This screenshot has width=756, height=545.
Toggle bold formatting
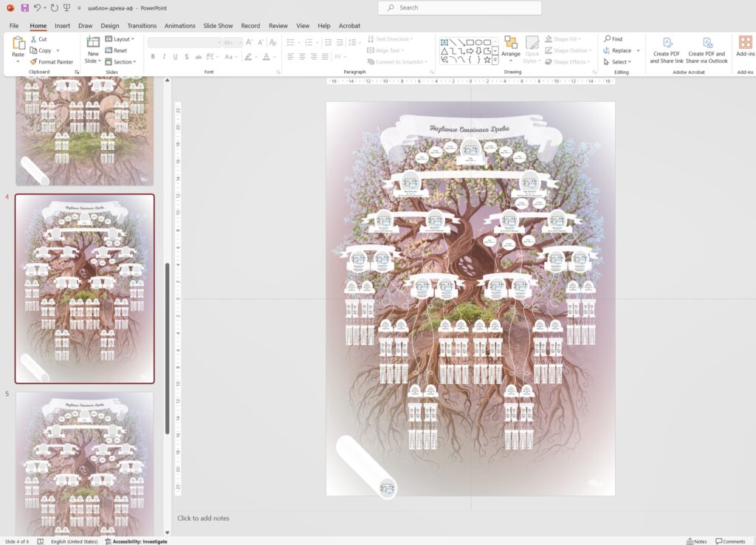click(153, 57)
